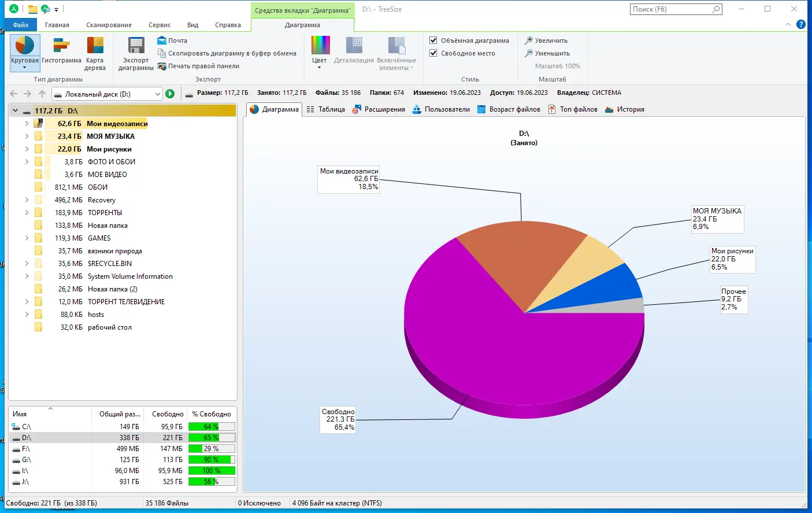Go forward with the right navigation arrow
The height and width of the screenshot is (513, 812).
point(27,94)
